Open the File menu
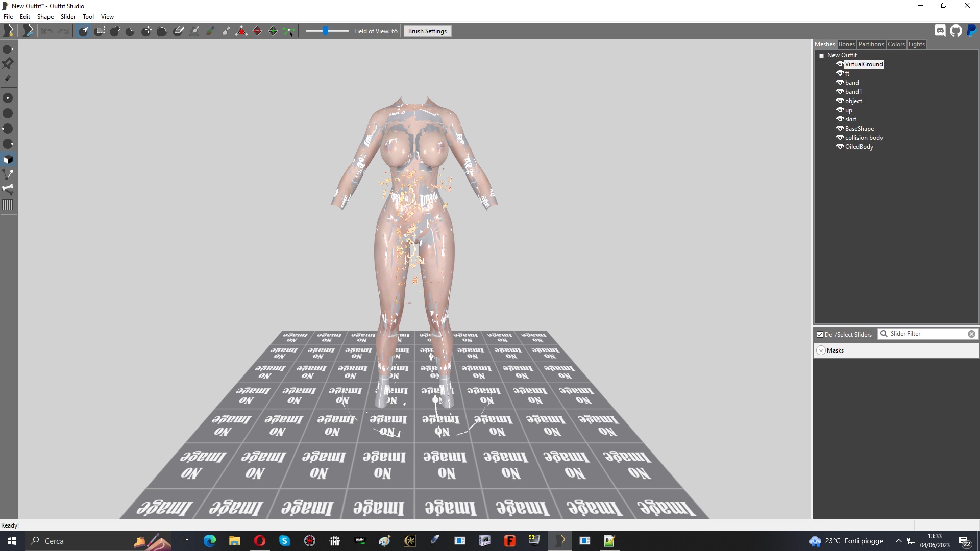980x551 pixels. point(8,17)
